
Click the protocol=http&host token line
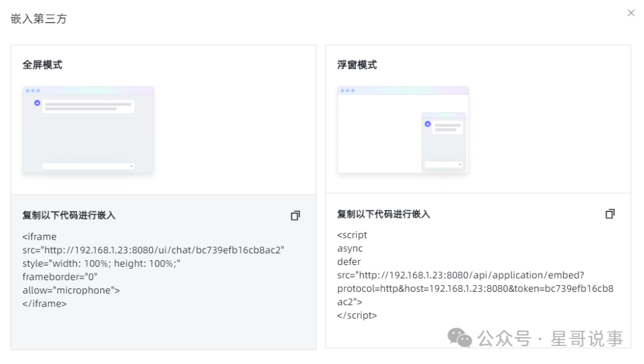475,289
